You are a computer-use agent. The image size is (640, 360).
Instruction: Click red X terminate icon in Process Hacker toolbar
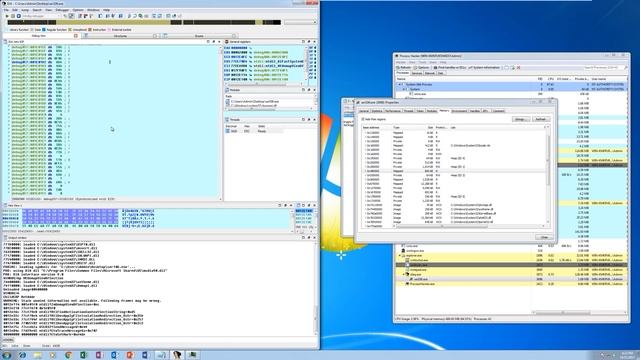pyautogui.click(x=518, y=68)
